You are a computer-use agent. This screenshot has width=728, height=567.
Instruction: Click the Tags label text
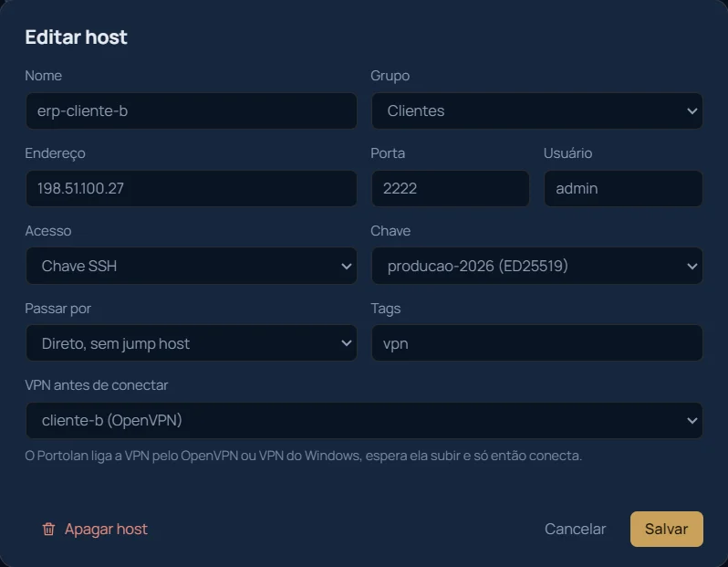(385, 309)
